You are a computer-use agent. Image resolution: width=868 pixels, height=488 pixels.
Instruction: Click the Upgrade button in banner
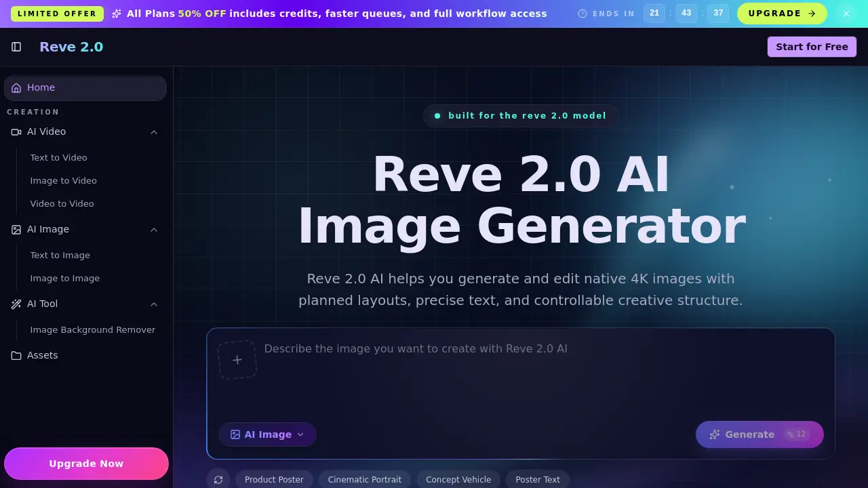782,14
